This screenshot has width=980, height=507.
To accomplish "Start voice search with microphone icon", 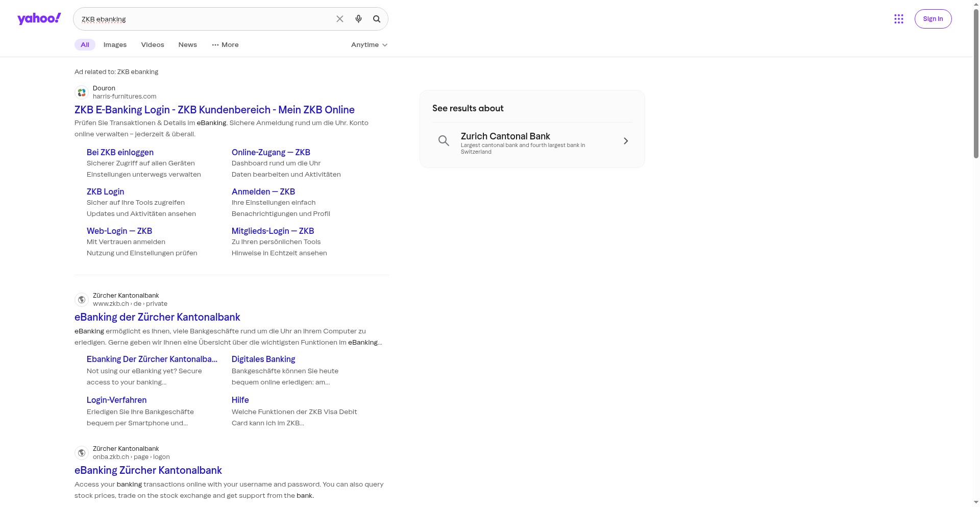I will point(358,19).
